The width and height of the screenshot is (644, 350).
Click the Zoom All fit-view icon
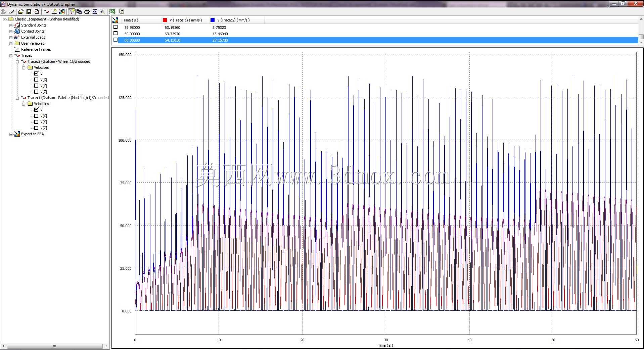pos(95,11)
